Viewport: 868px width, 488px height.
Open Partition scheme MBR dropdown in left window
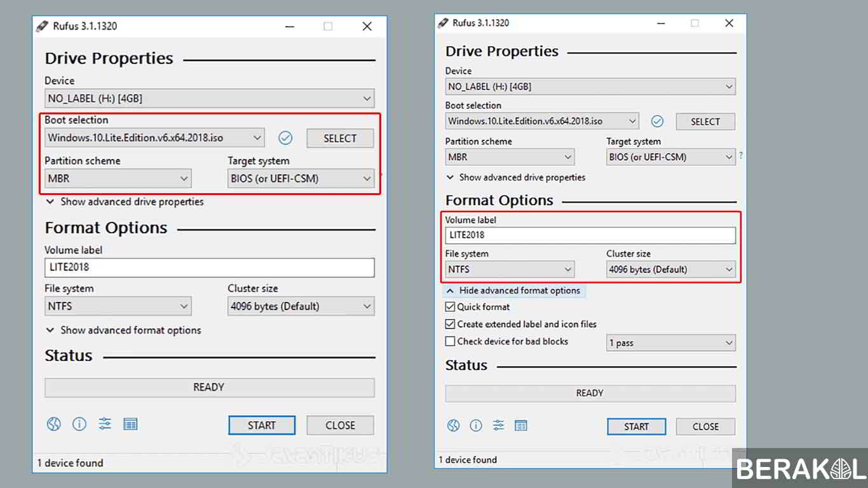point(118,179)
